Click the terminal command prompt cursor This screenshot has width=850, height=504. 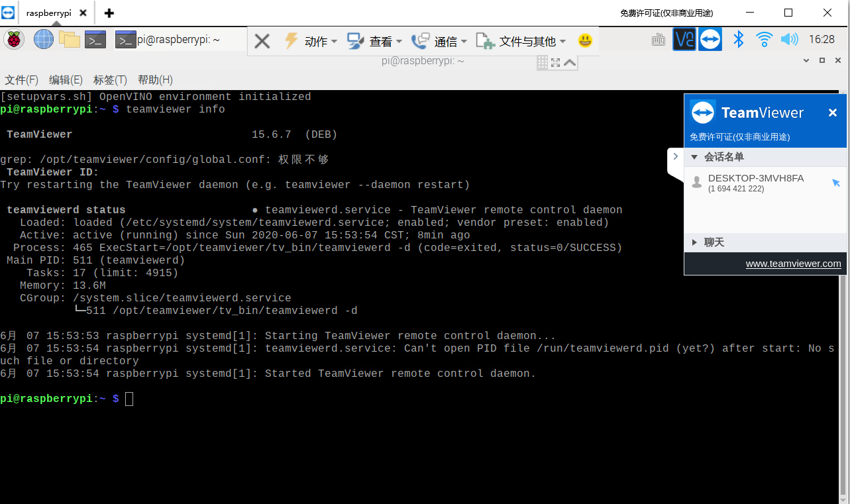129,399
